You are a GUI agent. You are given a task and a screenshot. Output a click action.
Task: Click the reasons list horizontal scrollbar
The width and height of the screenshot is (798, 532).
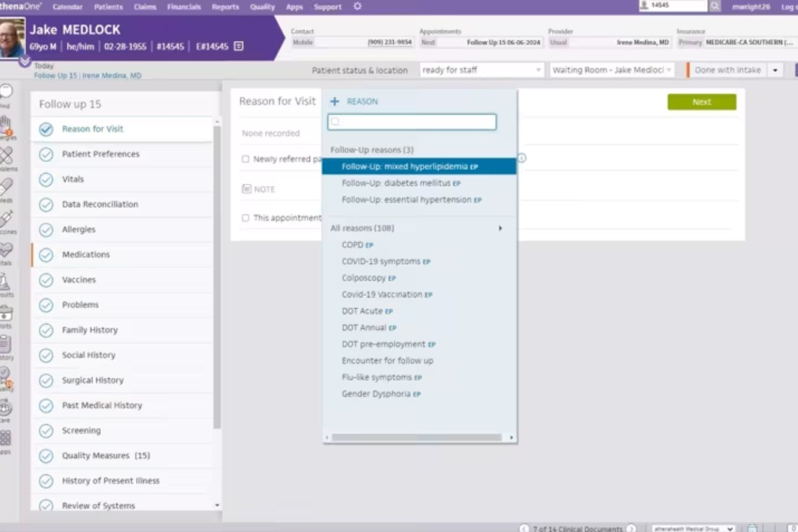coord(417,438)
